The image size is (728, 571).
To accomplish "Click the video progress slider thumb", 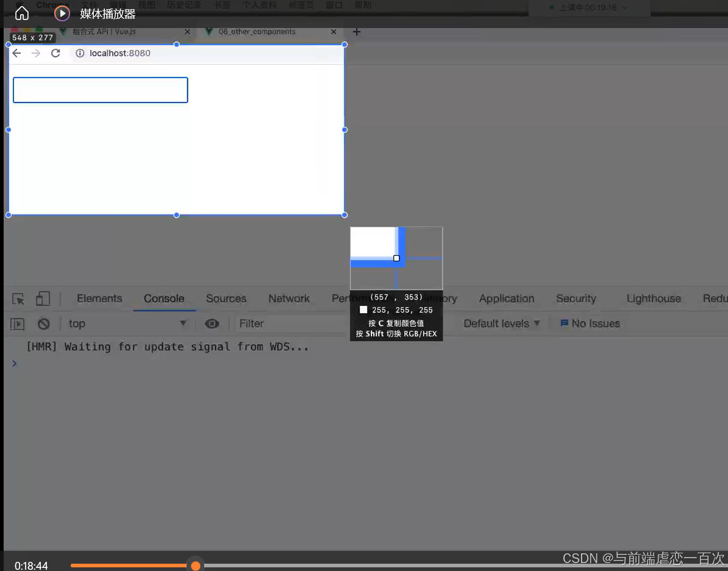I will click(196, 566).
